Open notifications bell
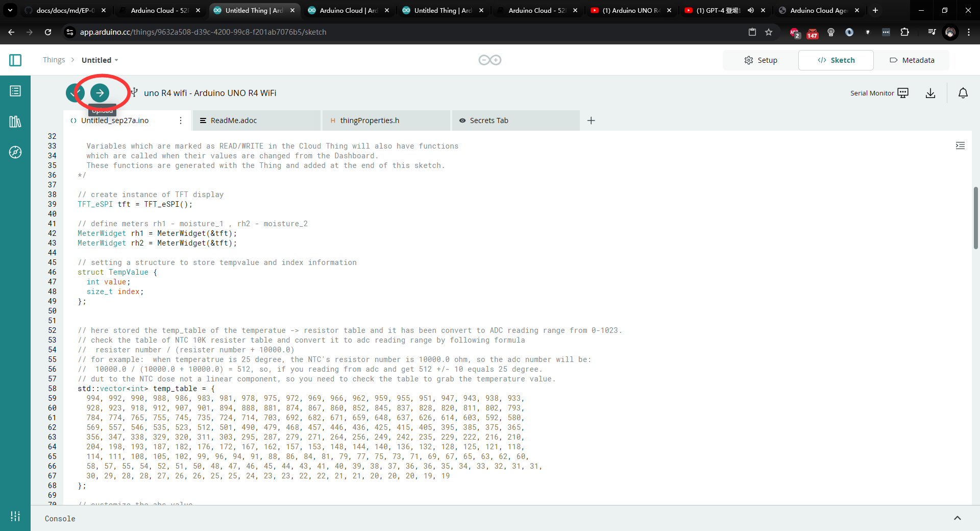Viewport: 980px width, 531px height. coord(963,93)
